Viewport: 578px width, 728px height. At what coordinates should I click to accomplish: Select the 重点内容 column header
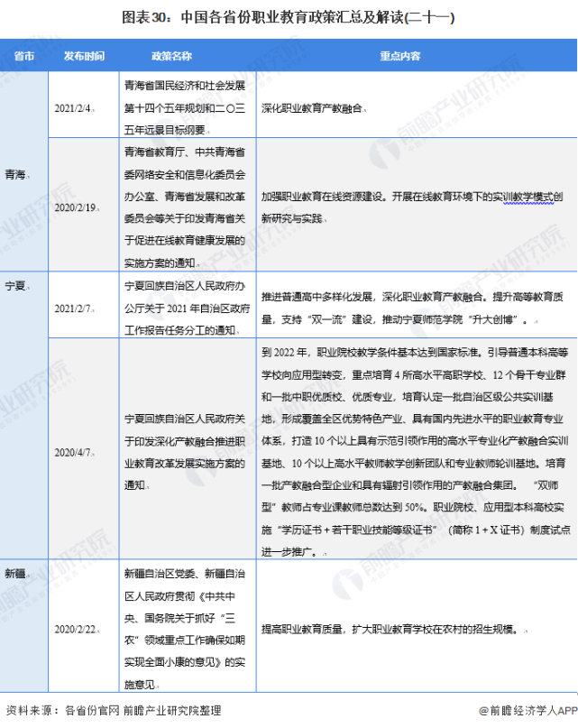point(400,56)
